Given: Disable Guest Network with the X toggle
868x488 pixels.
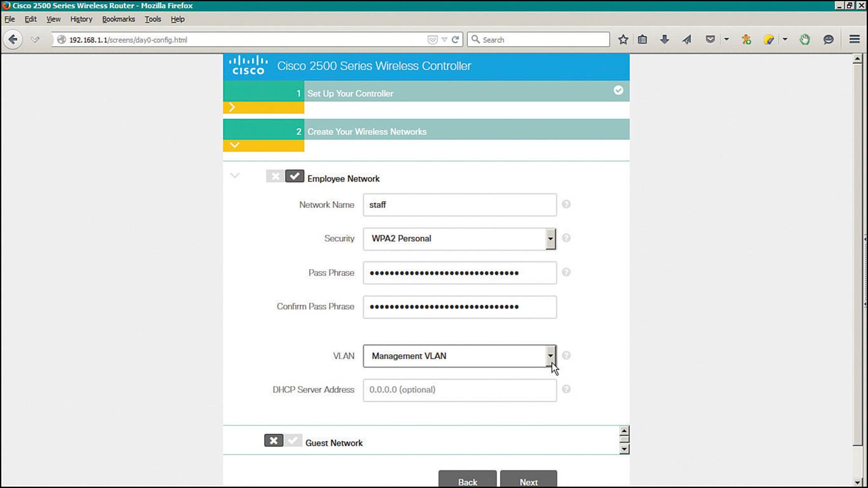Looking at the screenshot, I should point(274,440).
